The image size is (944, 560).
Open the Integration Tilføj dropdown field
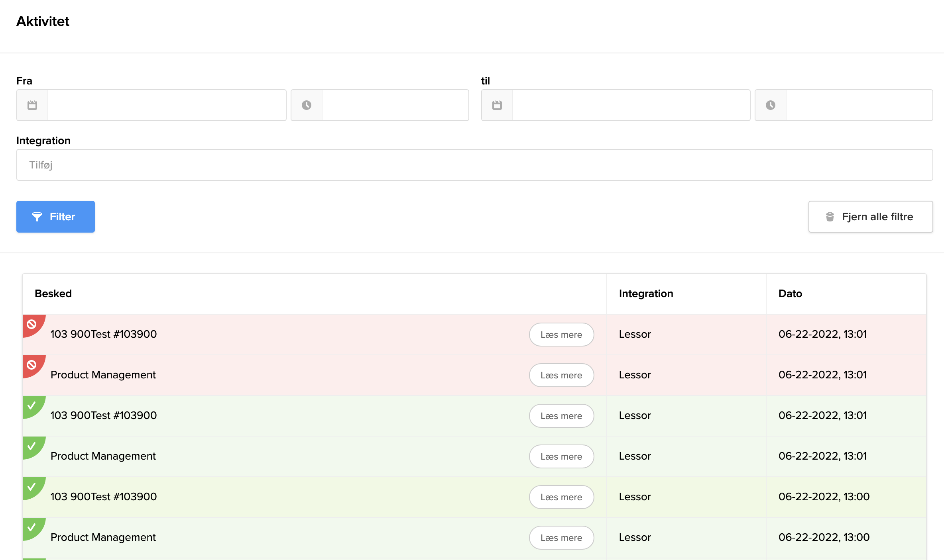(474, 165)
